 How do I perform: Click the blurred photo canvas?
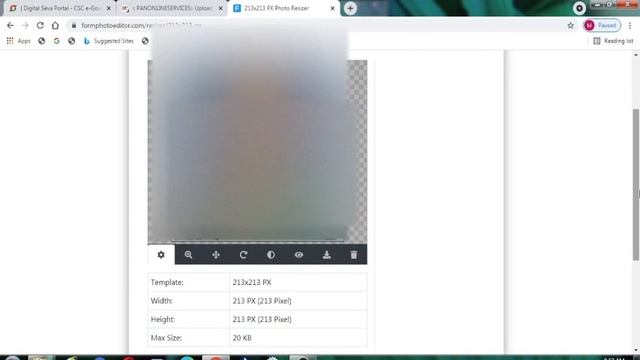click(x=257, y=152)
